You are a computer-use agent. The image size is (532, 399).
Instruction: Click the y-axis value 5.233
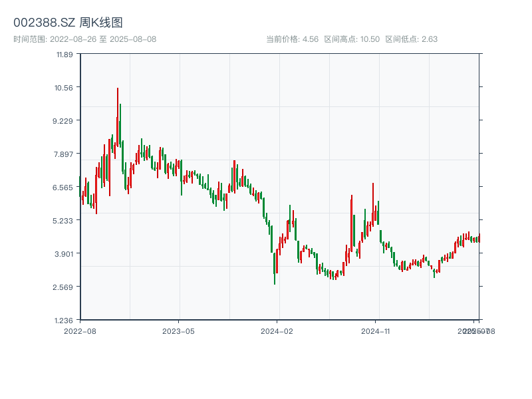tap(63, 221)
